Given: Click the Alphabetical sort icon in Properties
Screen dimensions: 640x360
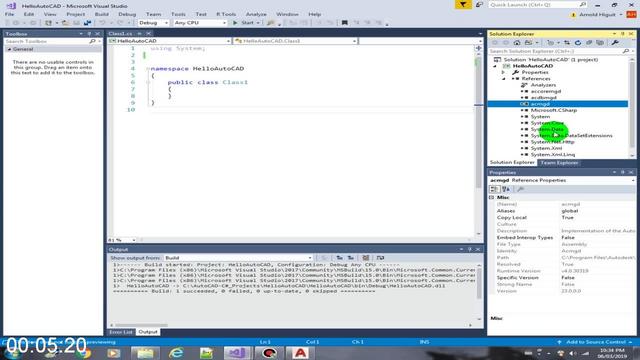Looking at the screenshot, I should pyautogui.click(x=506, y=189).
